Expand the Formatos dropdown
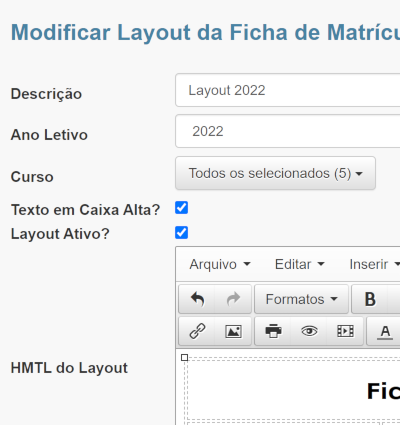This screenshot has width=400, height=425. point(301,299)
